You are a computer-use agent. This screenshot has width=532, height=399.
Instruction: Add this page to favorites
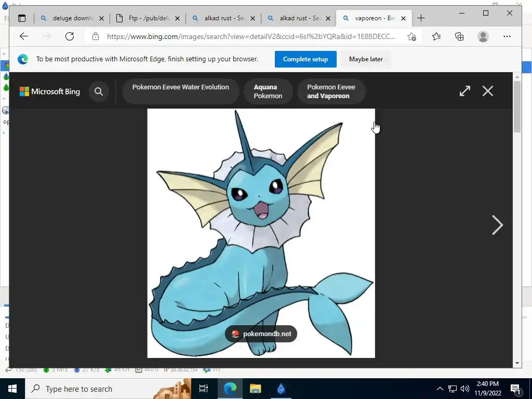[x=412, y=36]
